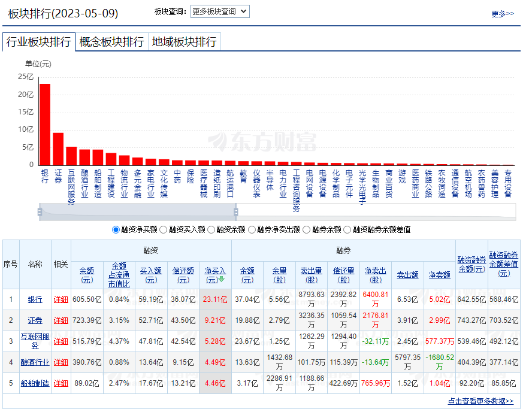This screenshot has width=532, height=418.
Task: Select the 融资买入额 radio option
Action: (x=164, y=229)
